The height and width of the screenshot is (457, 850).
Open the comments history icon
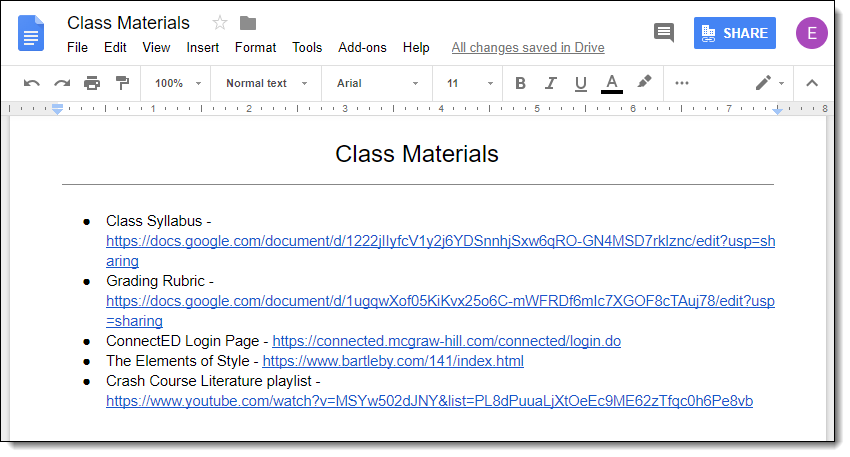coord(664,33)
